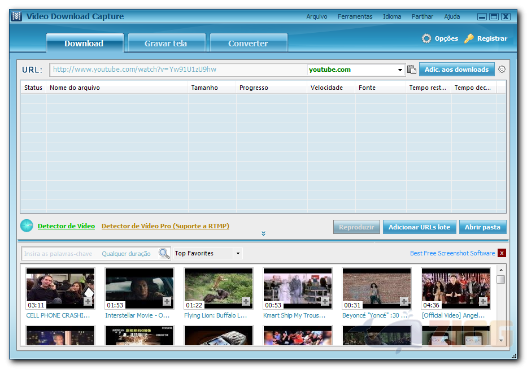Open the Ferramentas menu
Viewport: 527px width, 369px height.
click(355, 16)
